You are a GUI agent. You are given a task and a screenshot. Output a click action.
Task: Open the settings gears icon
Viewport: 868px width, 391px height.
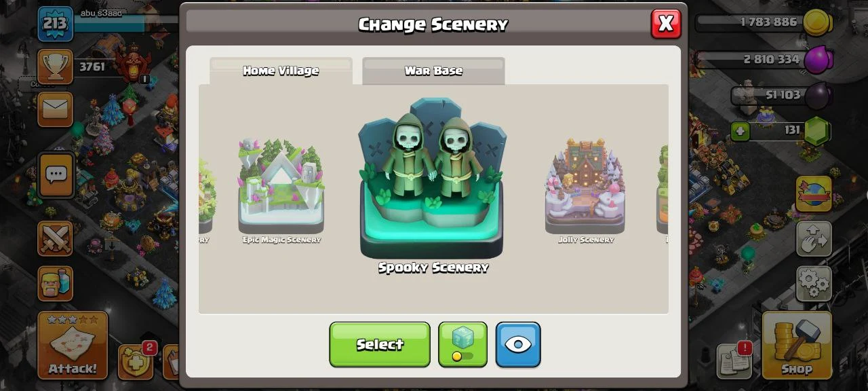point(814,283)
